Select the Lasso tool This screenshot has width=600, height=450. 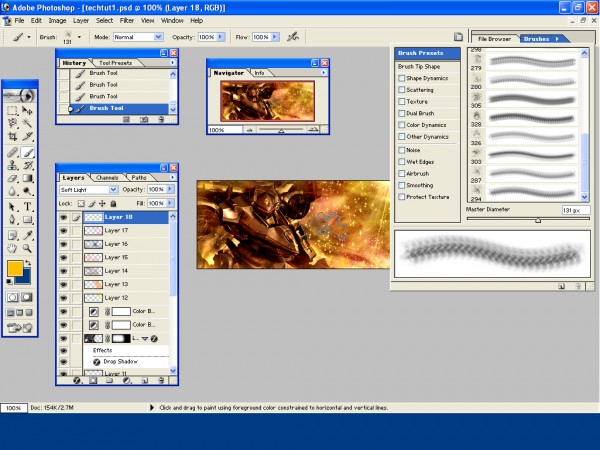pyautogui.click(x=12, y=123)
